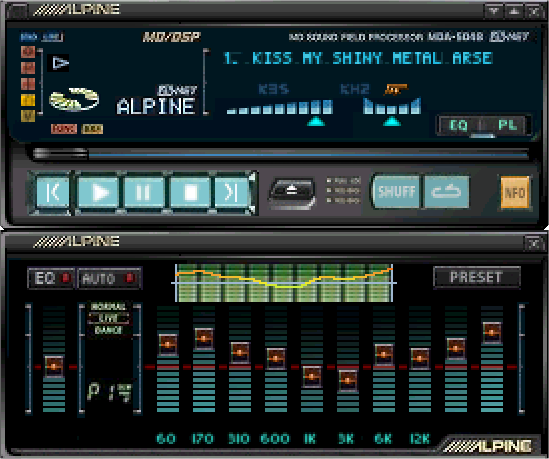Pause the current song
Screen dimensions: 549x459
point(144,192)
